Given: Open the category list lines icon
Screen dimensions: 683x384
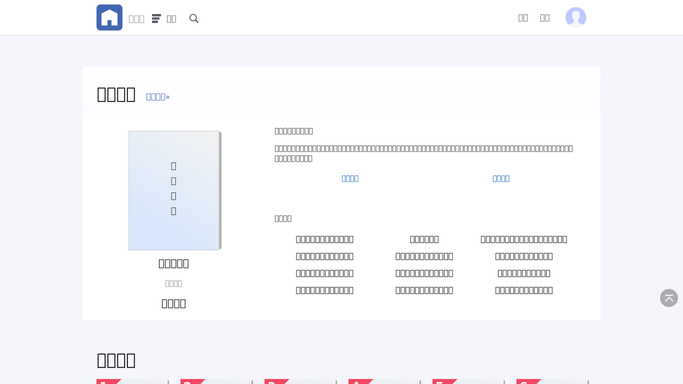Looking at the screenshot, I should 156,18.
